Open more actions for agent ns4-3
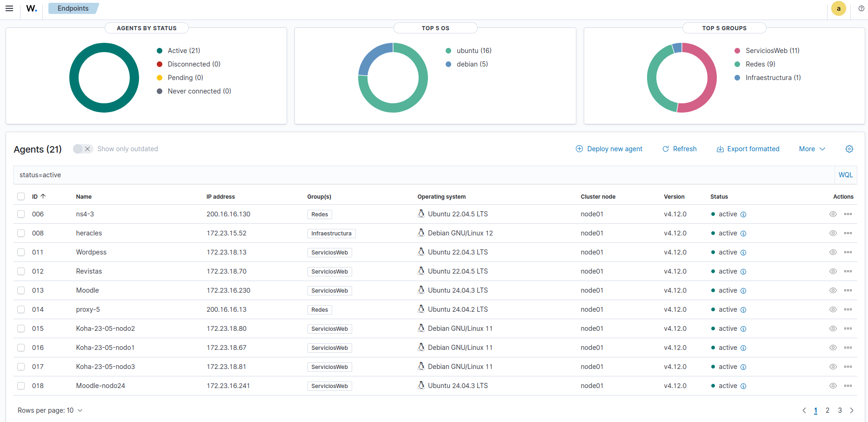This screenshot has height=422, width=868. coord(848,214)
